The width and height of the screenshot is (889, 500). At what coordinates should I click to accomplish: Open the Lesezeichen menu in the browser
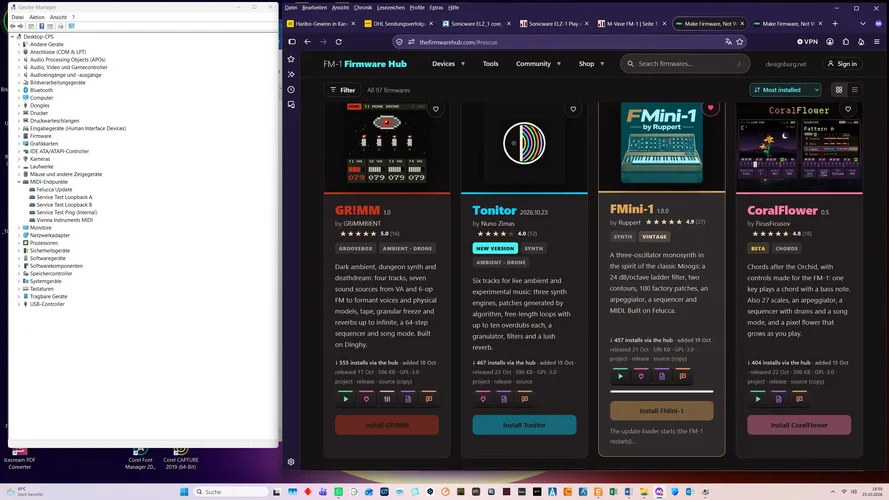pyautogui.click(x=391, y=7)
